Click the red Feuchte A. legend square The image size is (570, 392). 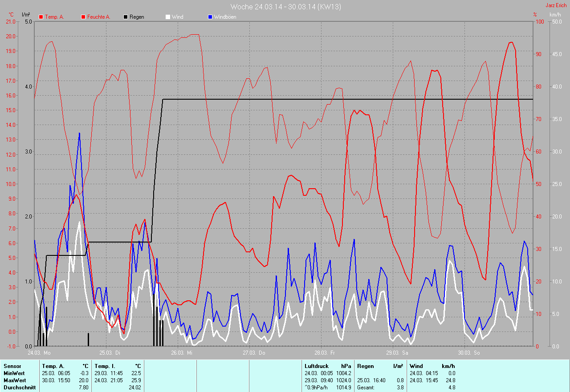[x=83, y=17]
